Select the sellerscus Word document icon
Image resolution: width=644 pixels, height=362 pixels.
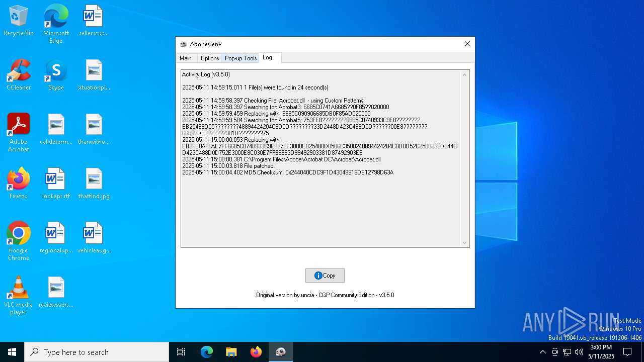click(x=94, y=21)
